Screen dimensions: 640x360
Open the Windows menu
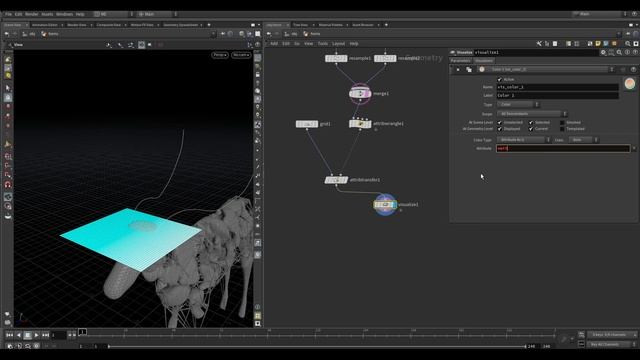click(64, 14)
